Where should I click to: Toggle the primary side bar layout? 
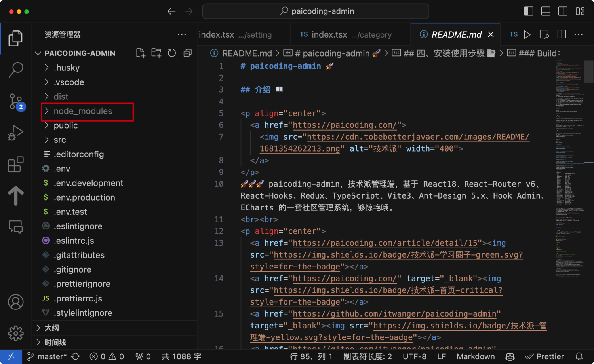click(529, 11)
